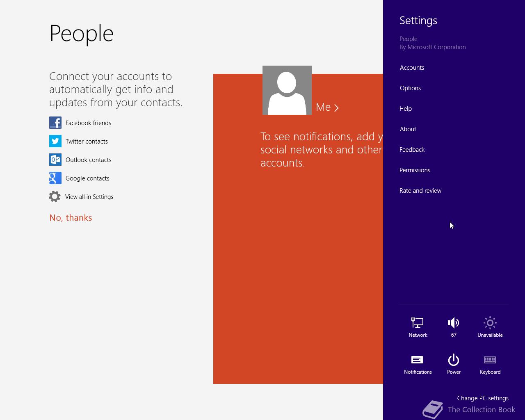Click the Facebook logo icon
The height and width of the screenshot is (420, 525).
point(55,123)
